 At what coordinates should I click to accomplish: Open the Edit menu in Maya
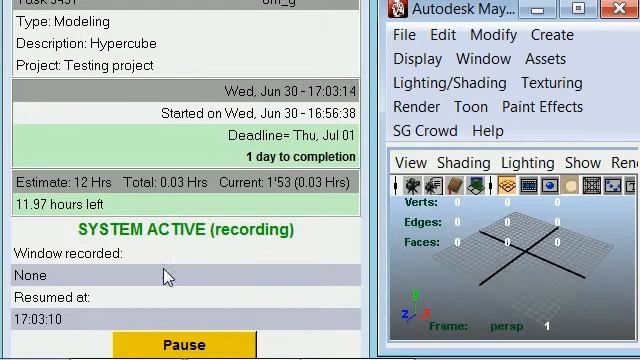(443, 35)
